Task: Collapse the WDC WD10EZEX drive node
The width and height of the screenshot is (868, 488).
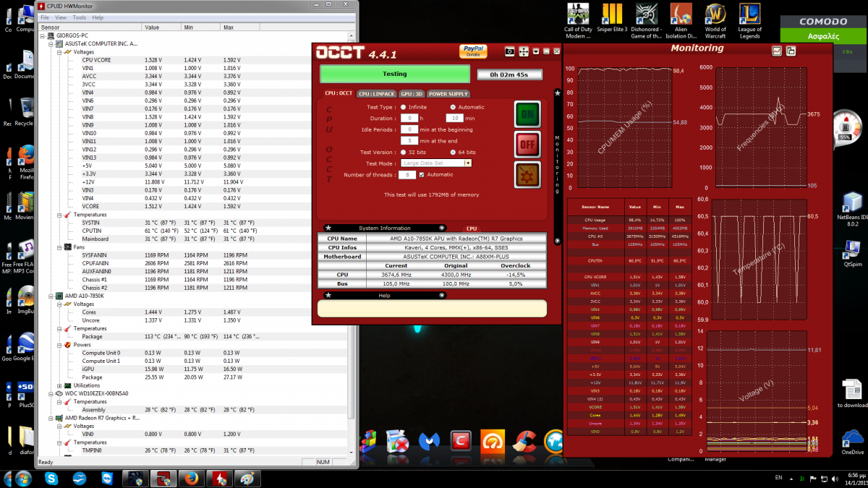Action: (x=50, y=393)
